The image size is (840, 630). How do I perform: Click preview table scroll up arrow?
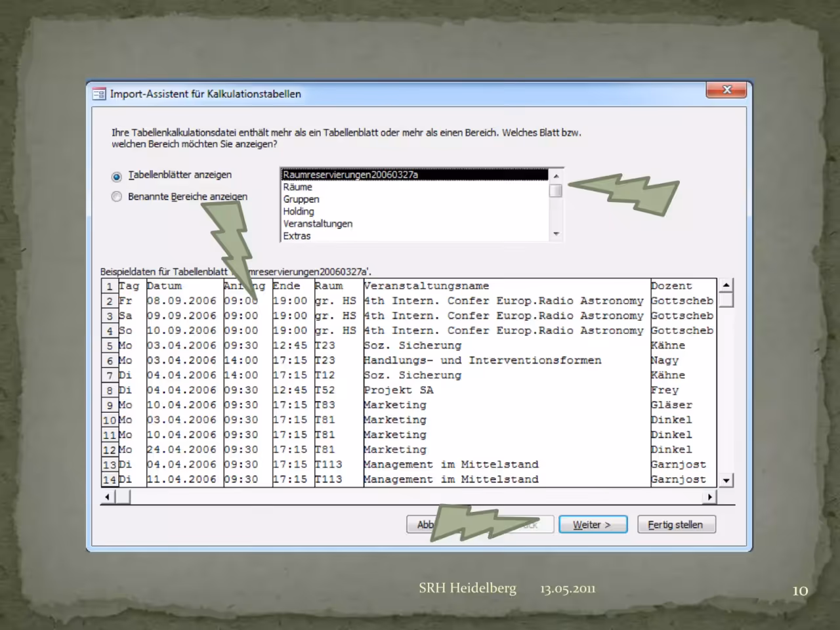(726, 285)
